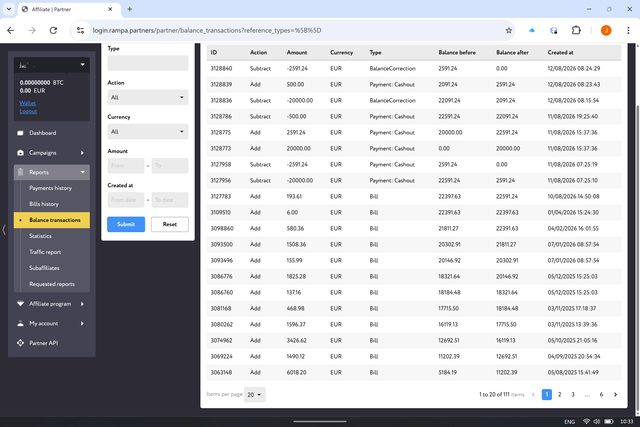Image resolution: width=640 pixels, height=427 pixels.
Task: Open Payments history report
Action: point(50,188)
